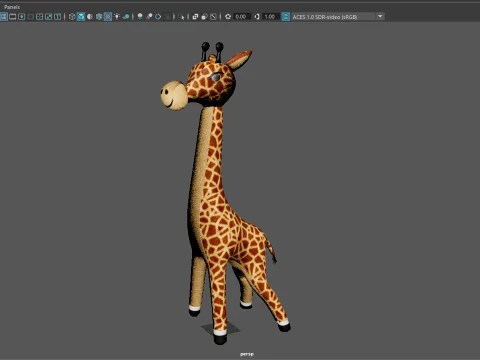Toggle X-Ray Active Components icon

204,16
